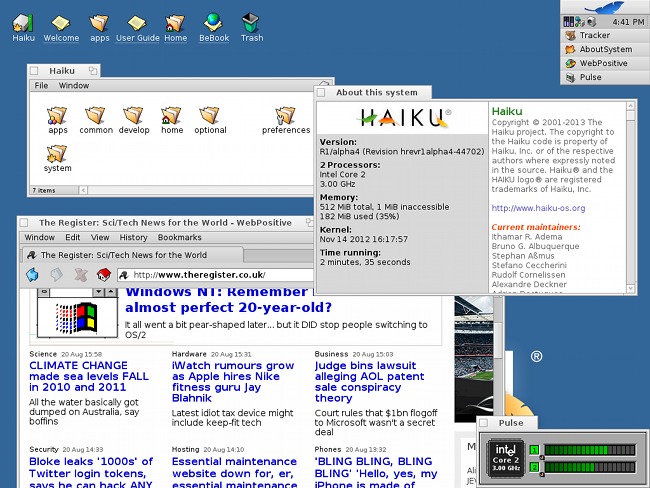Open Window menu in Haiku Tracker window
The height and width of the screenshot is (488, 650).
pos(74,85)
